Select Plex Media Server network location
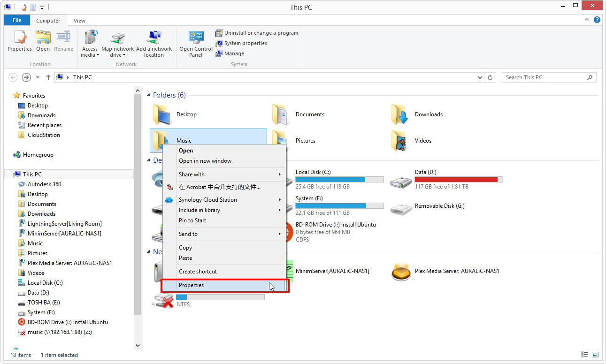The image size is (606, 364). click(x=445, y=271)
